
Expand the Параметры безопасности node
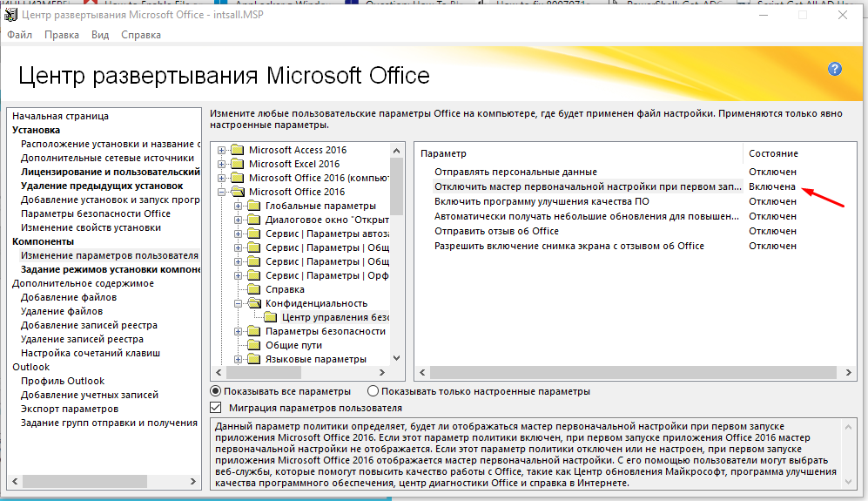pos(238,331)
